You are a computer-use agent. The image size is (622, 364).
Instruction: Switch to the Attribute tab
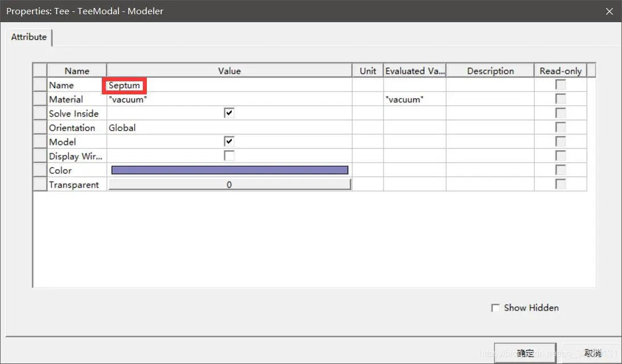[29, 37]
